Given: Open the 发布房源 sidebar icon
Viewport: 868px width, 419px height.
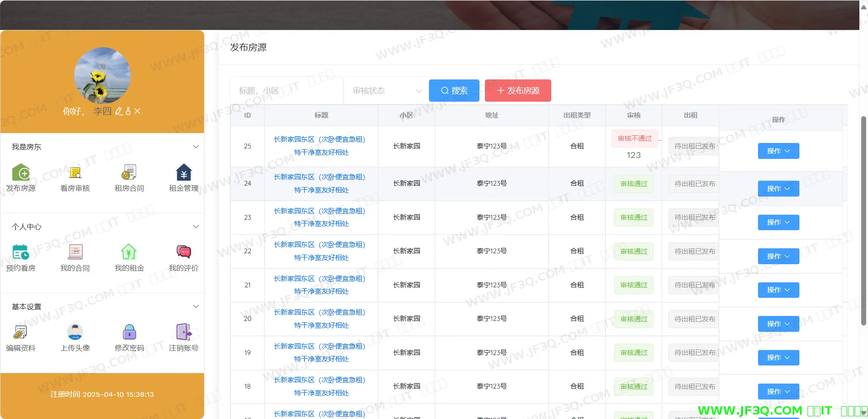Looking at the screenshot, I should coord(21,173).
